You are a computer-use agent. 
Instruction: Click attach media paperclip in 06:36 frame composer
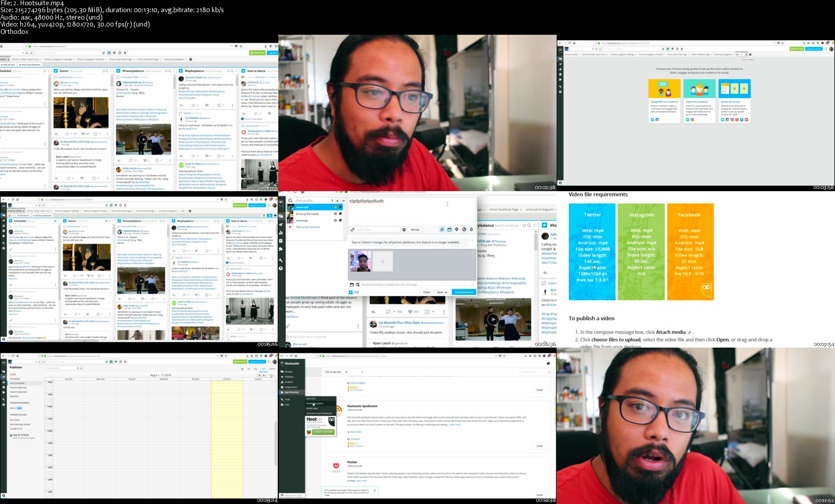[442, 229]
